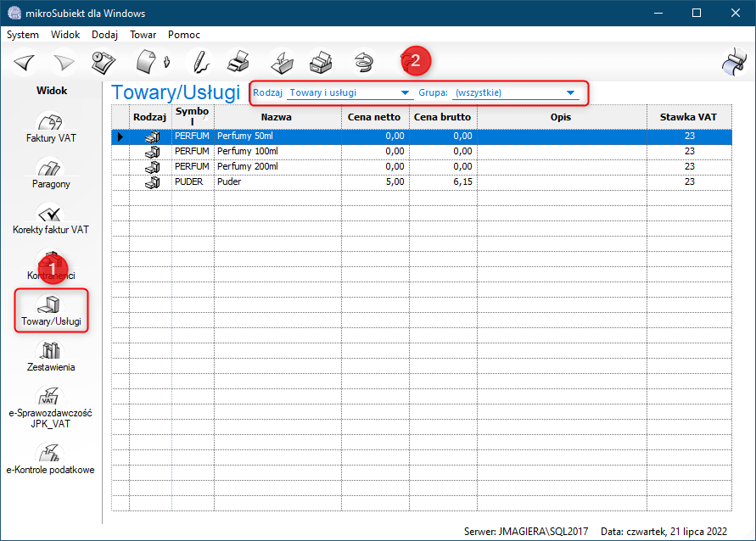The width and height of the screenshot is (756, 541).
Task: Click the VAT rate 23 in Perfumy 200ml row
Action: (690, 167)
